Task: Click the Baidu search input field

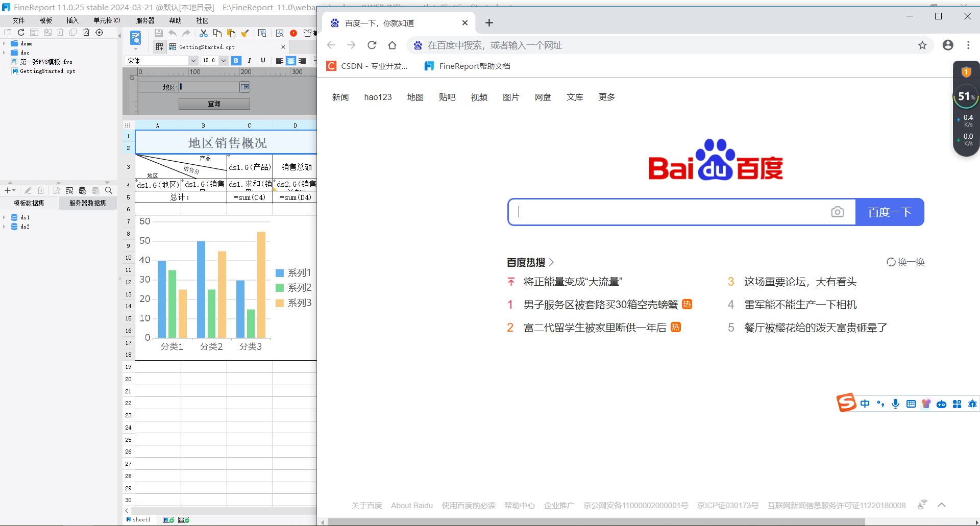Action: click(x=669, y=212)
